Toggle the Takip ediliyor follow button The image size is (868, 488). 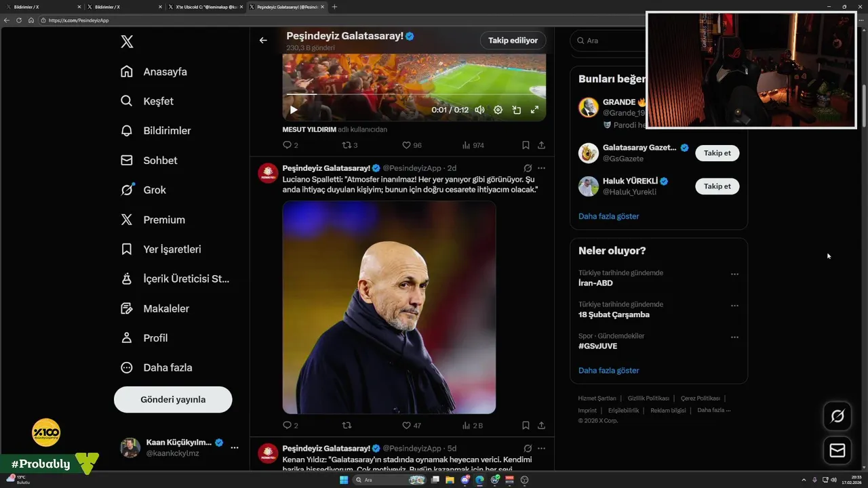click(x=513, y=41)
